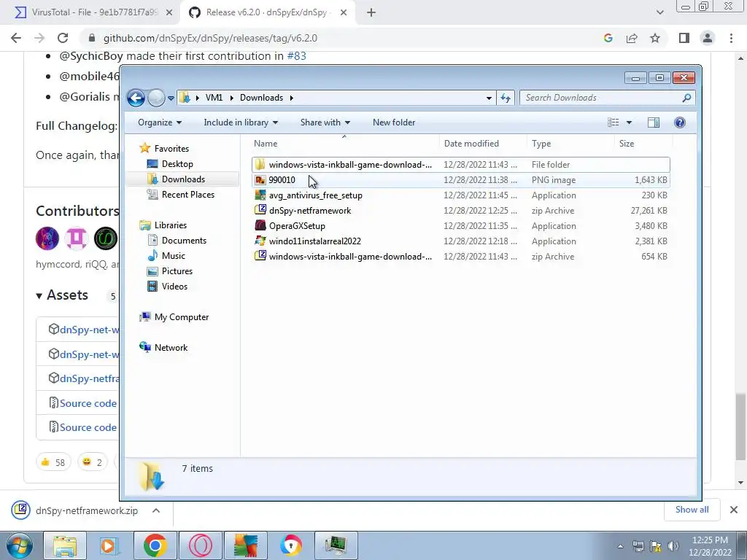Select Network in sidebar
The width and height of the screenshot is (747, 560).
pyautogui.click(x=171, y=348)
